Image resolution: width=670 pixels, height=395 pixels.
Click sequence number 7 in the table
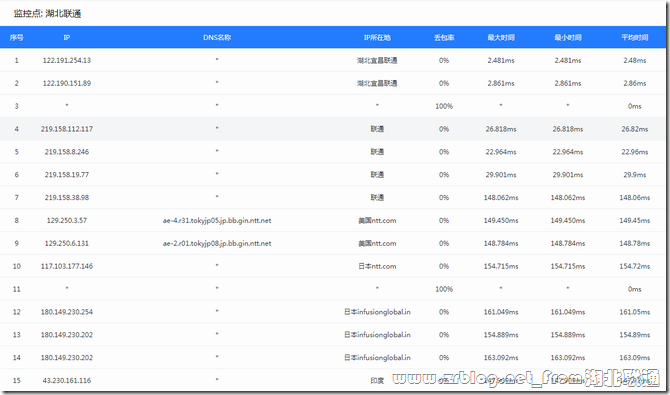[x=17, y=198]
